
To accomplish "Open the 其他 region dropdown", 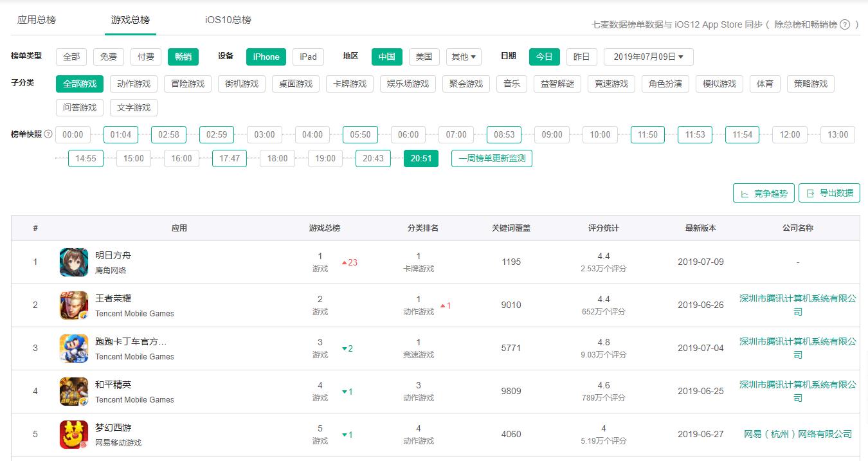I will pyautogui.click(x=464, y=57).
